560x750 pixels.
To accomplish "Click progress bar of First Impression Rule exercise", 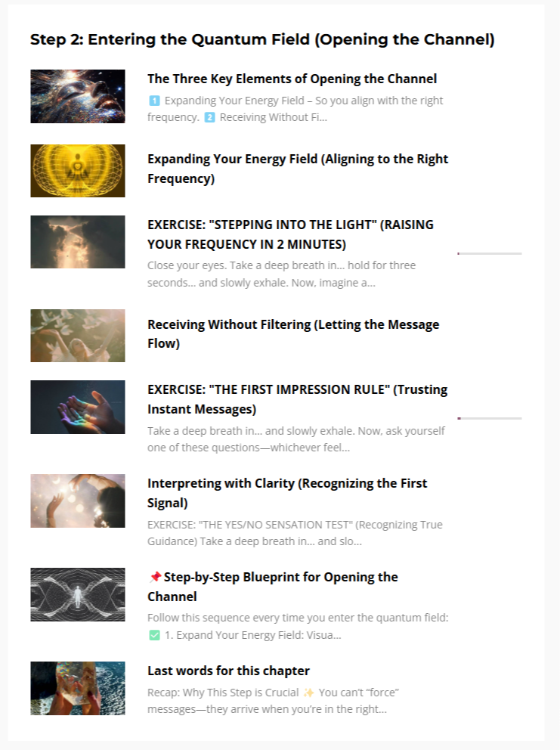I will [489, 419].
